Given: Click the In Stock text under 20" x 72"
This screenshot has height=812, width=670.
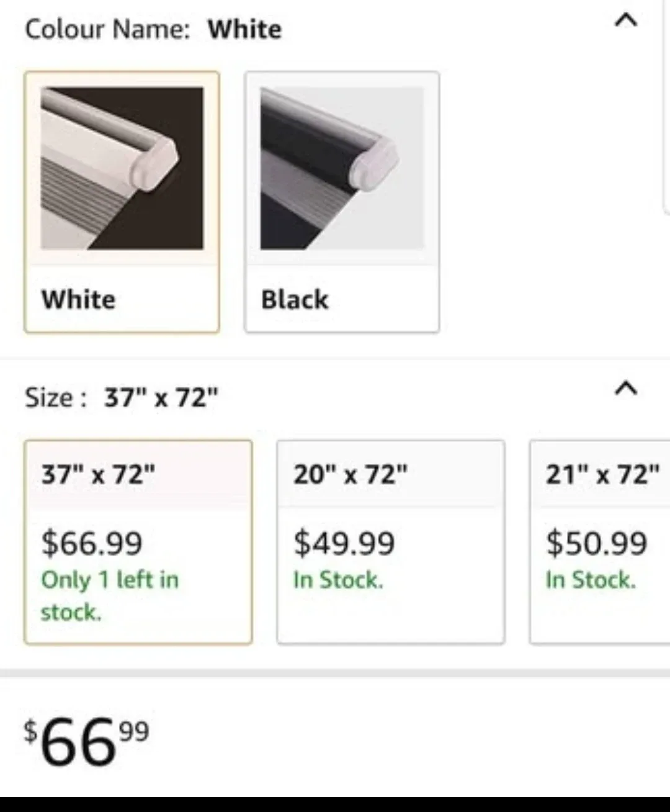Looking at the screenshot, I should [x=339, y=580].
